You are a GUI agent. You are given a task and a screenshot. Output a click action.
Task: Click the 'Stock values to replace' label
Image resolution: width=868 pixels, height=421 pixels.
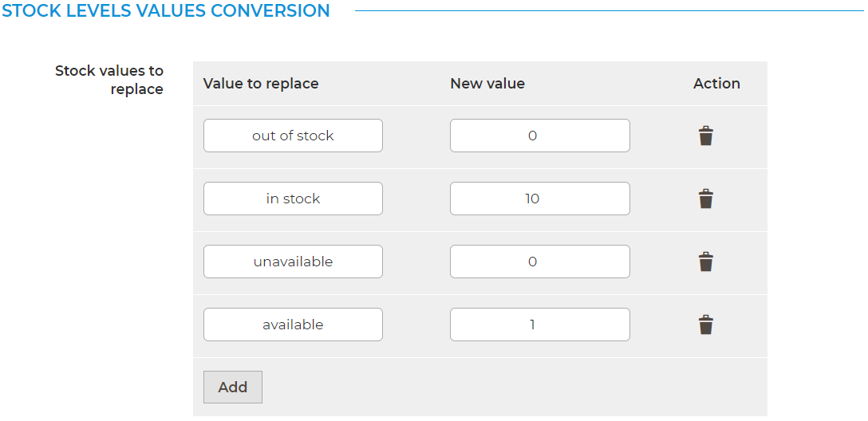[109, 80]
